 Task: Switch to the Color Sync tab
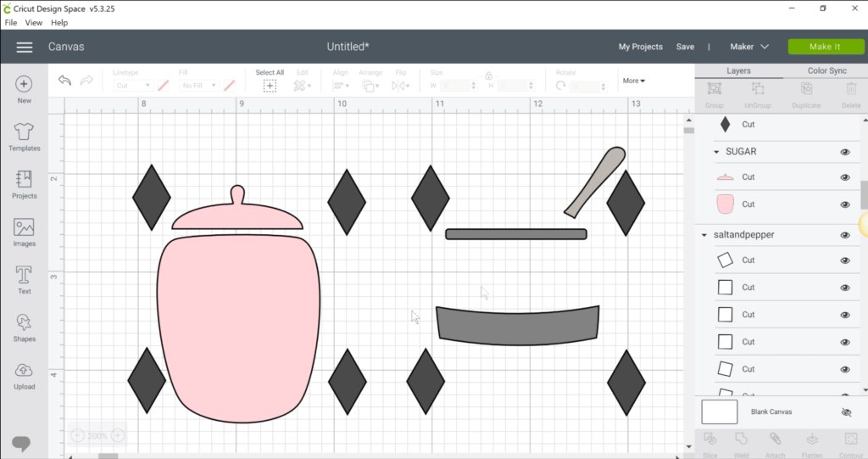pyautogui.click(x=826, y=71)
